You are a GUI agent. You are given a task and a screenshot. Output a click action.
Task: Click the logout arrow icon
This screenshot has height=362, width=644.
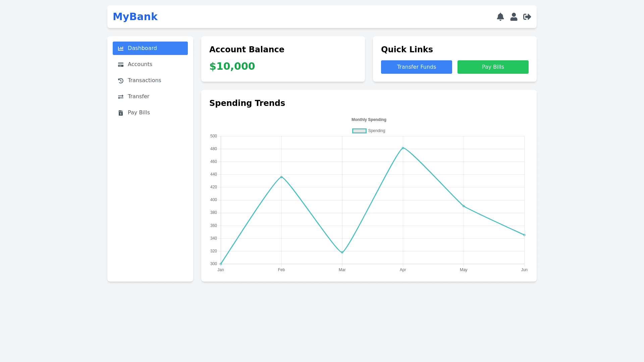tap(527, 17)
